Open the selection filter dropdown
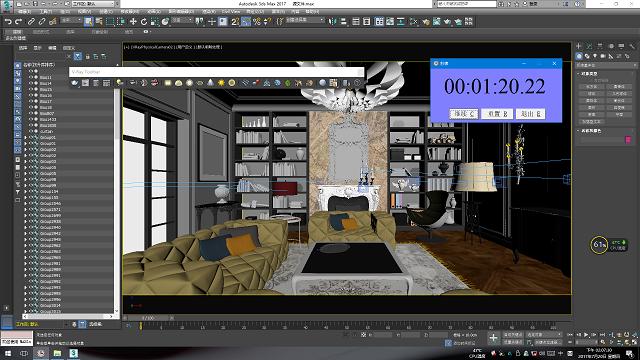The width and height of the screenshot is (640, 360). coord(71,20)
